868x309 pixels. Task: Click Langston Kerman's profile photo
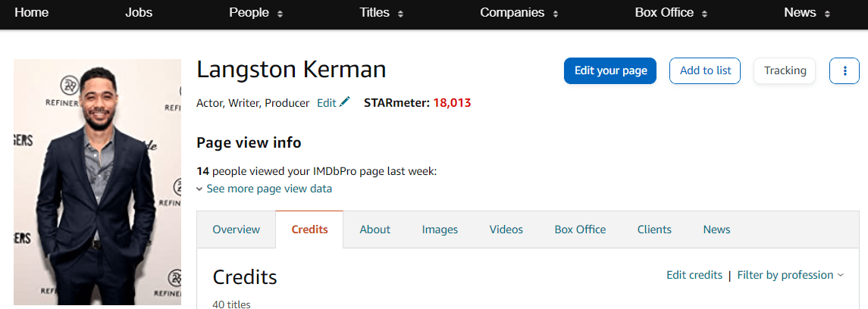click(97, 182)
